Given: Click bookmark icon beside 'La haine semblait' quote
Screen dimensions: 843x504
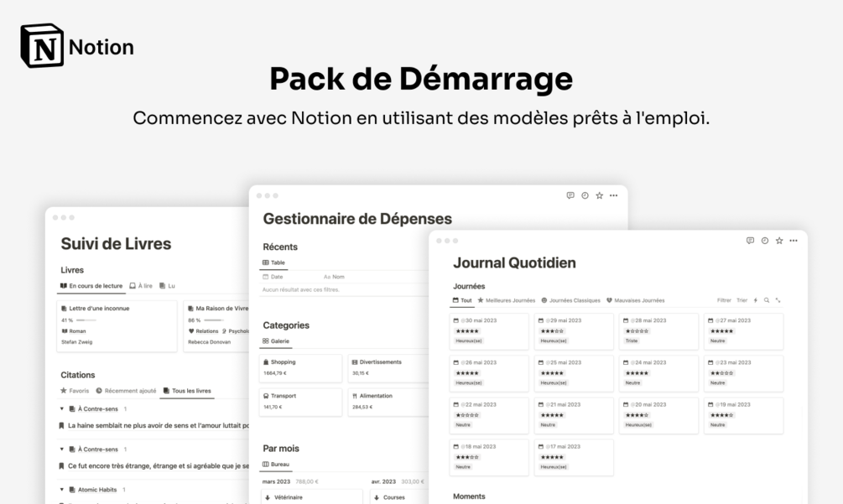Looking at the screenshot, I should coord(61,425).
